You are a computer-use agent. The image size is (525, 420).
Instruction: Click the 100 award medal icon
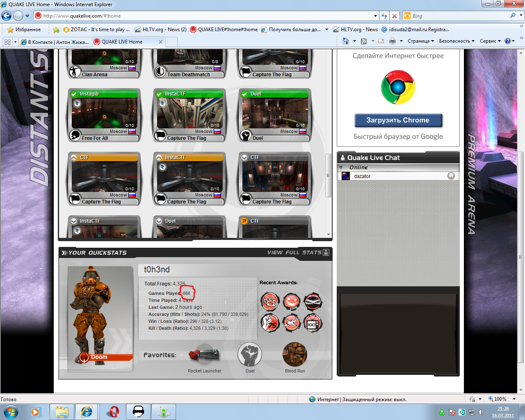[x=313, y=323]
